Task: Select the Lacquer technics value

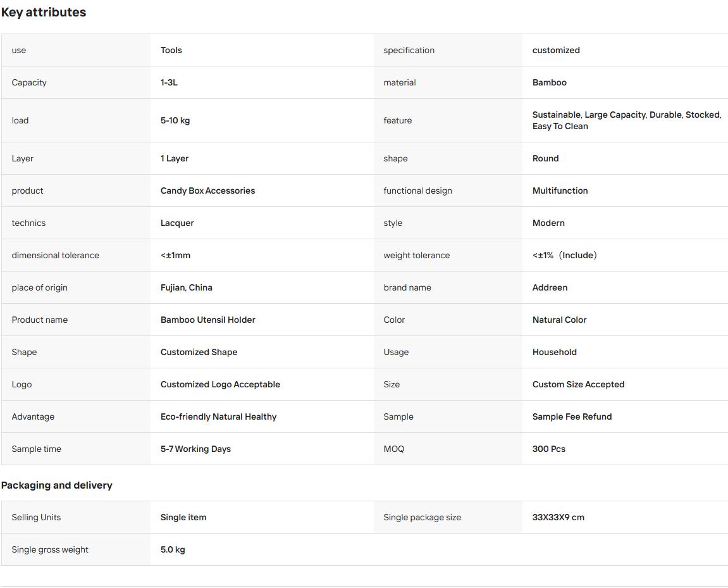Action: coord(177,223)
